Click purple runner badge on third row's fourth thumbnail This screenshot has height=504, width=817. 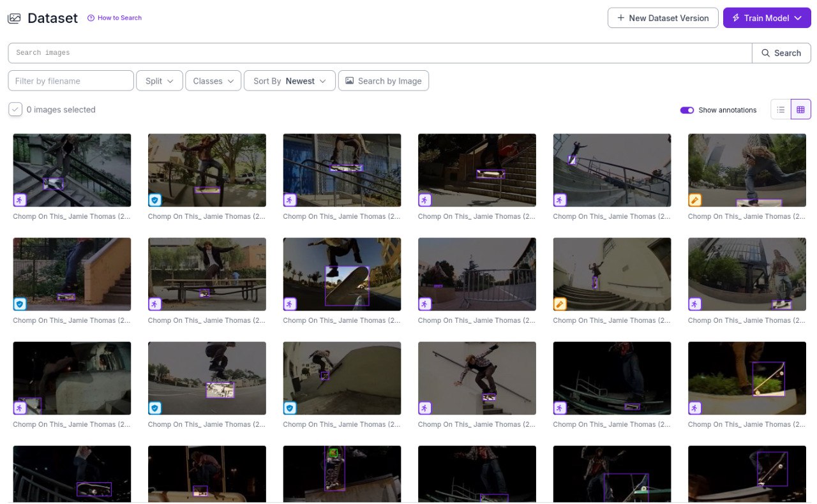click(x=425, y=408)
